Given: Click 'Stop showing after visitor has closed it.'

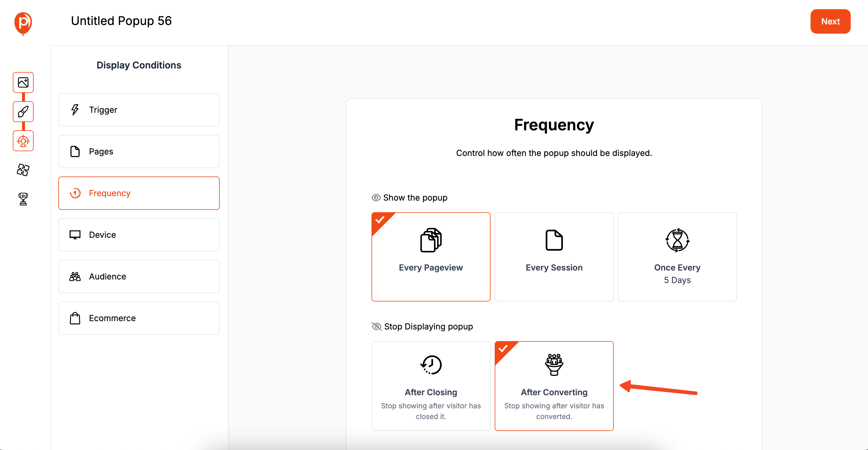Looking at the screenshot, I should (x=431, y=411).
